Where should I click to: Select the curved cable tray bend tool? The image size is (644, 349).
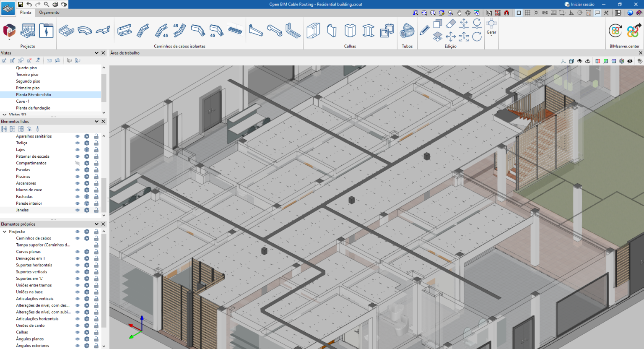pos(85,31)
